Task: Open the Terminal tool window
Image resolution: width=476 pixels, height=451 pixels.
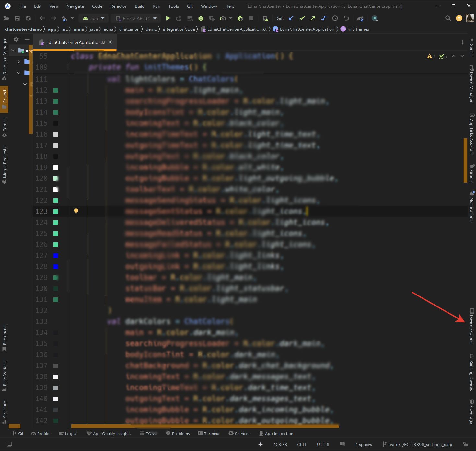Action: point(209,433)
